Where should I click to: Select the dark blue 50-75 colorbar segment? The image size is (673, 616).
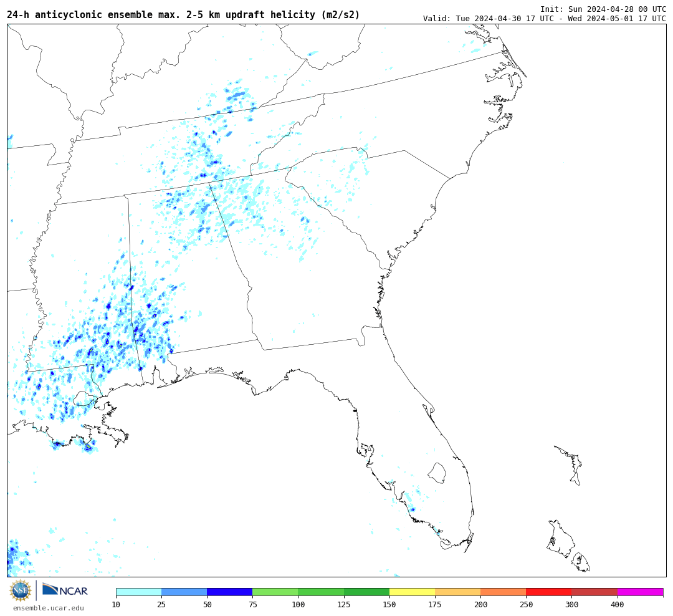click(x=229, y=592)
